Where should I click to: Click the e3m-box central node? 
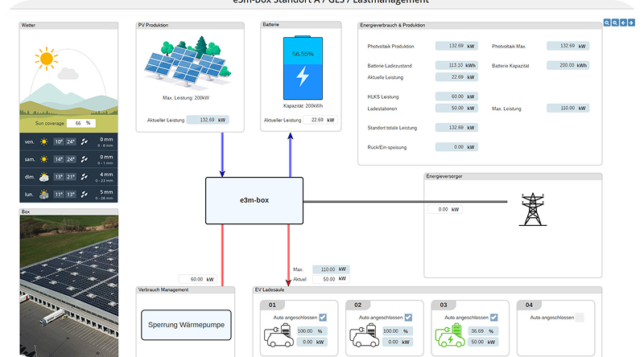254,201
